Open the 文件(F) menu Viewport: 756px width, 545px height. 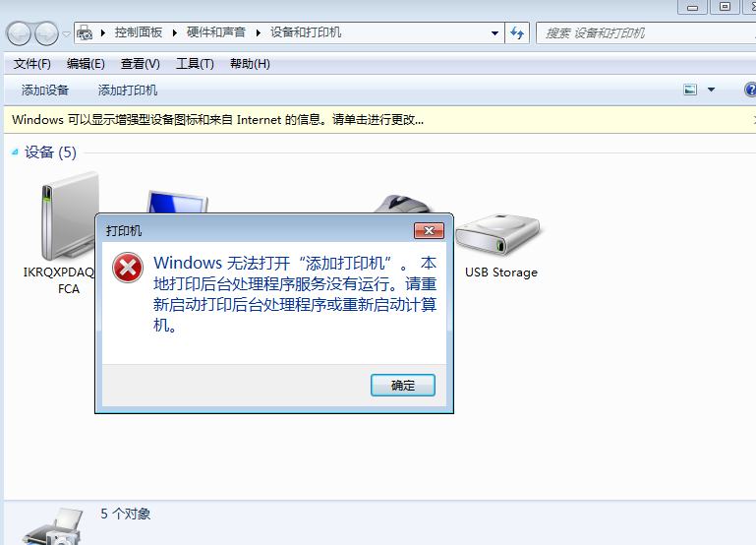[32, 64]
